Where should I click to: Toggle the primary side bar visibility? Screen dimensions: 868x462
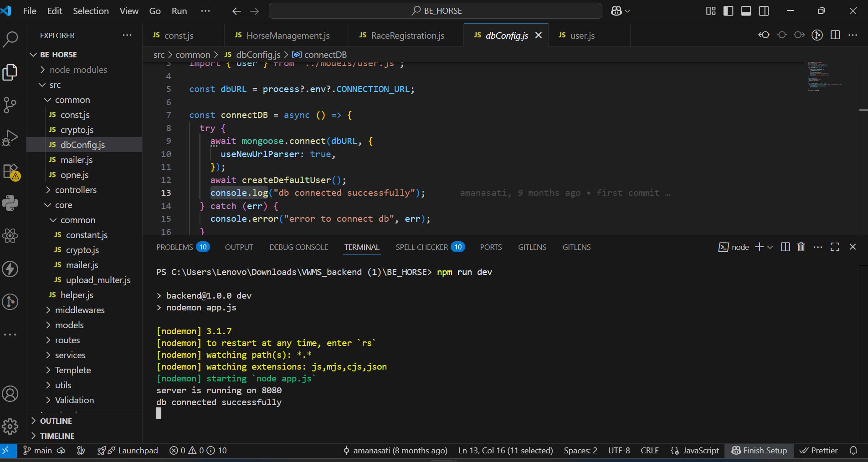(x=728, y=11)
